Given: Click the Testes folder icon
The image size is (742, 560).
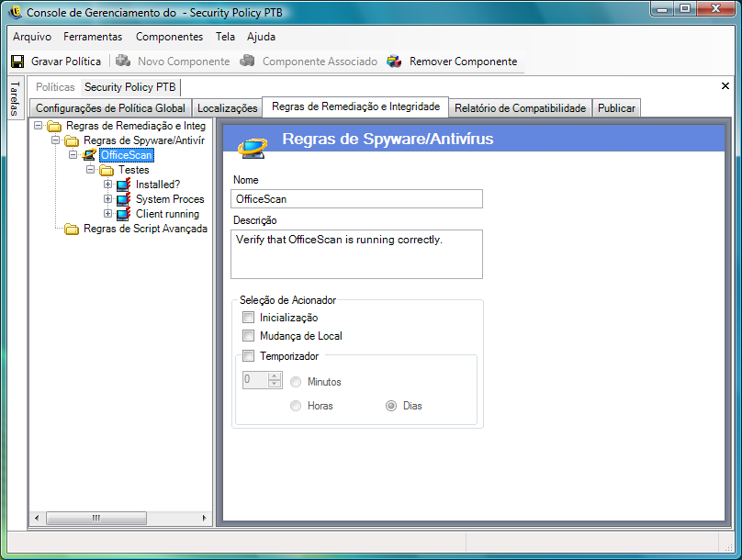Looking at the screenshot, I should (107, 170).
